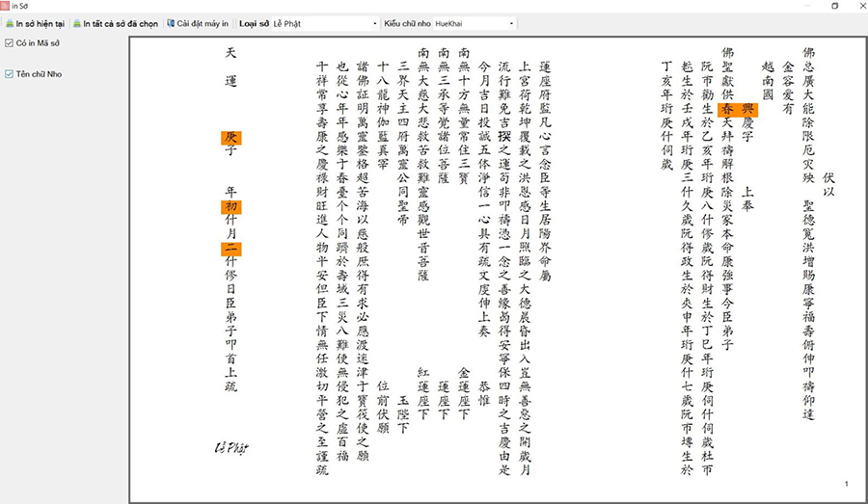Uncheck the Tên chữ Nho checkbox

coord(9,74)
